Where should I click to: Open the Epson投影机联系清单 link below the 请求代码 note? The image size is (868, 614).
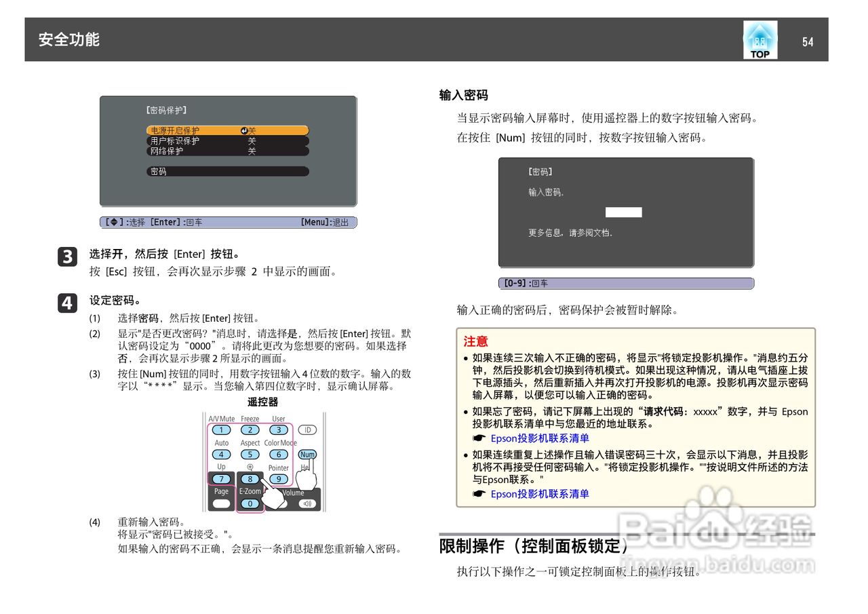[540, 438]
